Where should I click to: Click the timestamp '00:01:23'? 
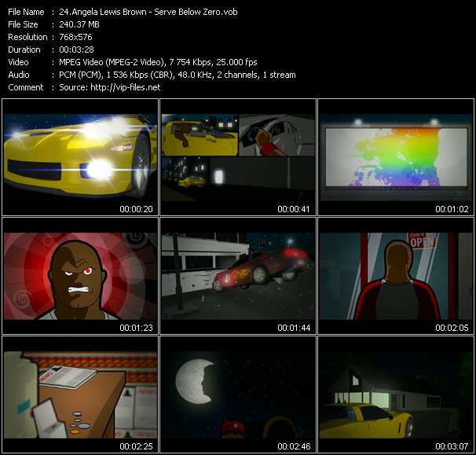coord(136,328)
